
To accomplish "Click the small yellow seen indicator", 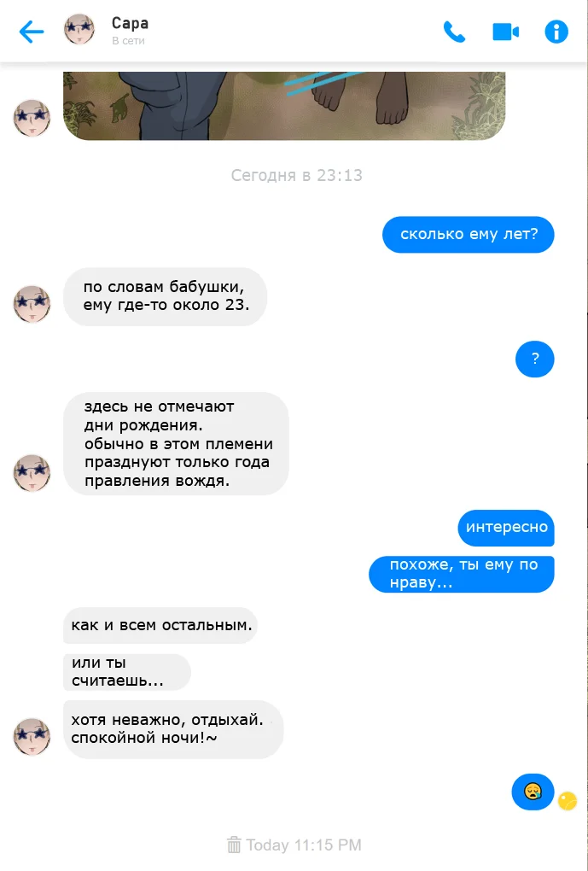I will [568, 801].
